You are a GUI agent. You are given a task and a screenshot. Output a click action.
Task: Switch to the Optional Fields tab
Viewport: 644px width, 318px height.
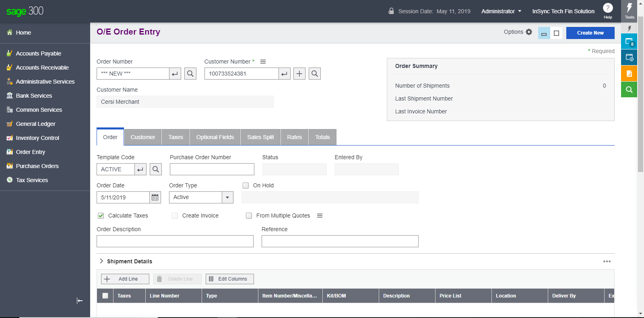click(x=215, y=137)
